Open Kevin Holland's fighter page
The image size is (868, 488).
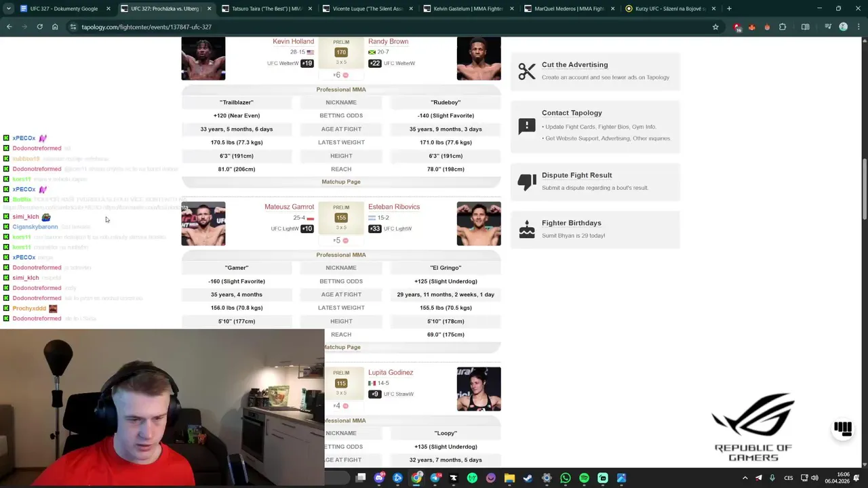pyautogui.click(x=293, y=41)
